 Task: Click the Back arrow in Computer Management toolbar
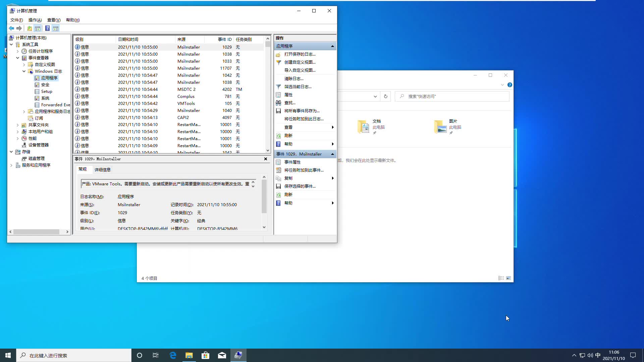(11, 28)
